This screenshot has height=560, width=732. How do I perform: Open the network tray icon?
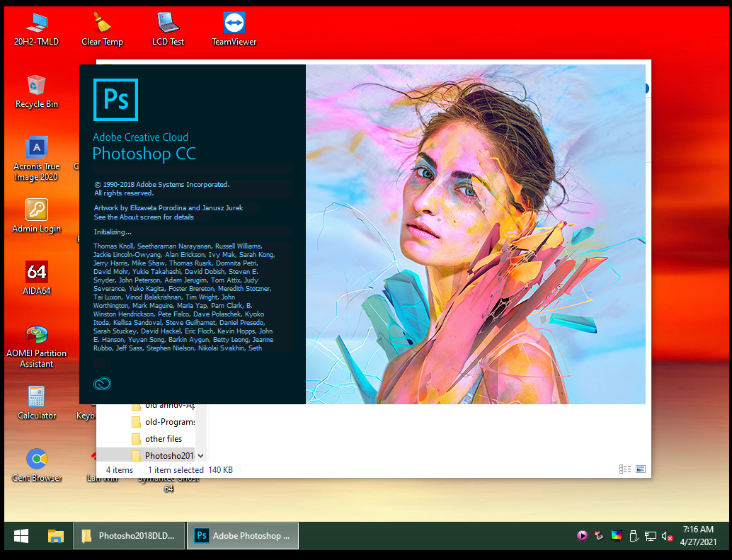[x=651, y=536]
